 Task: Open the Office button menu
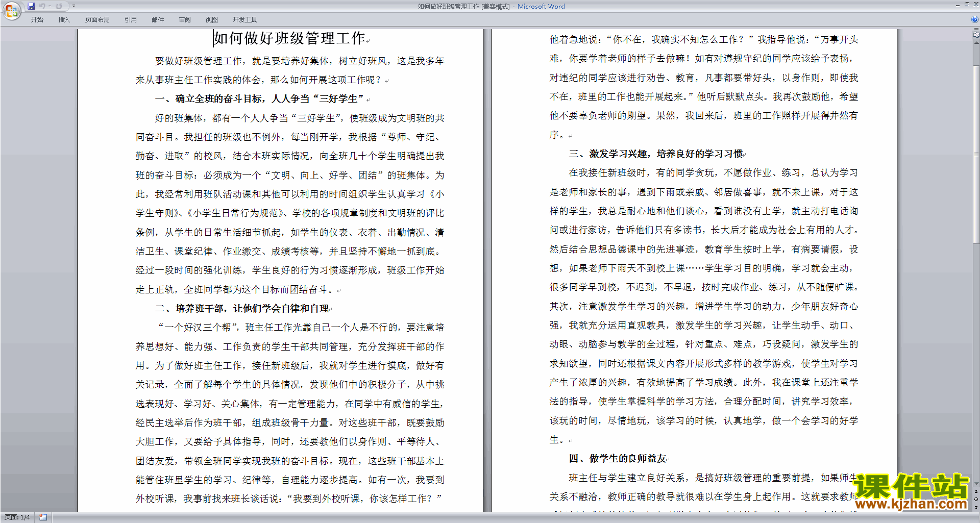pos(11,10)
